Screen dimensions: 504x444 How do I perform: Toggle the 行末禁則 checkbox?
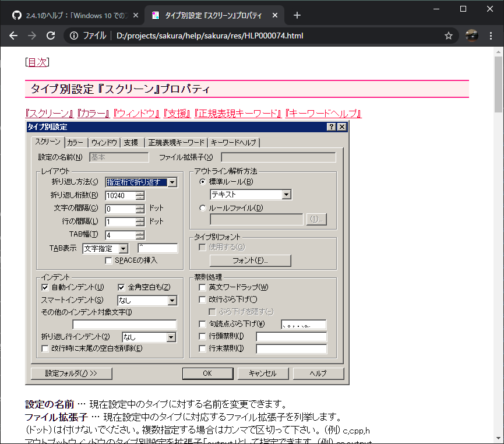click(x=202, y=348)
